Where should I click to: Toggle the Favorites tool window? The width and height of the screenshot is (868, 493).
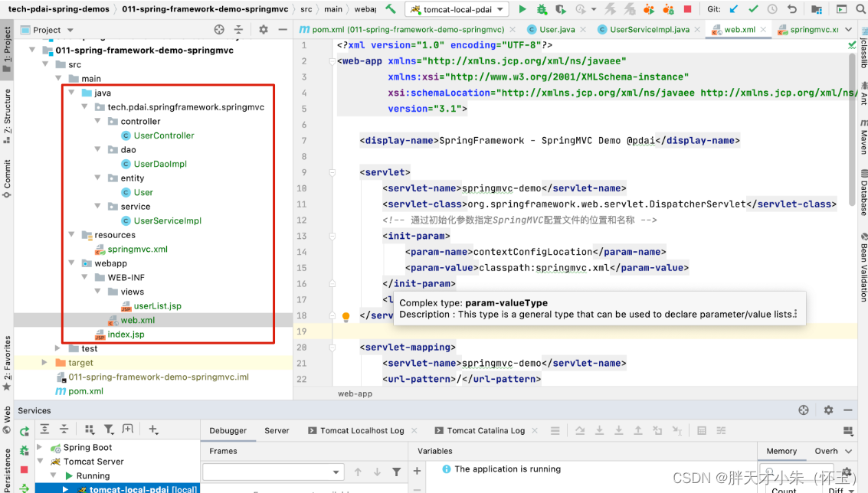(x=7, y=362)
